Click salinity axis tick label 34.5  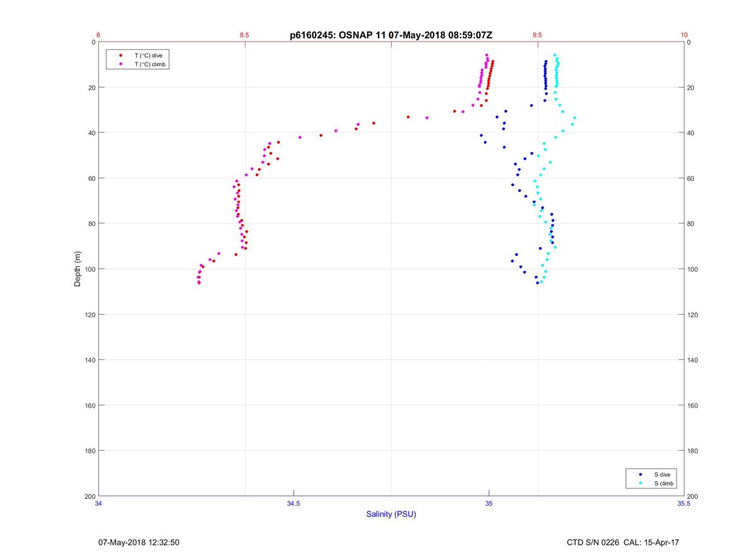click(x=294, y=503)
